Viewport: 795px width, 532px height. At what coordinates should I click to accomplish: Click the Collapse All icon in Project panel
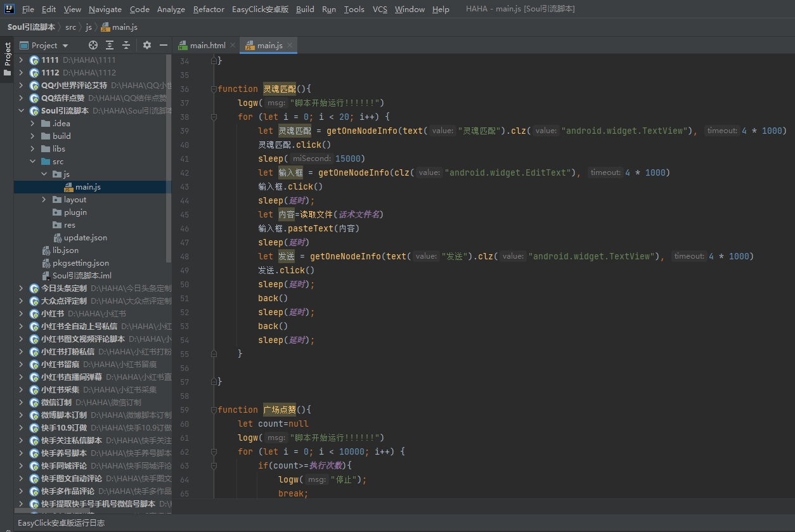click(126, 45)
